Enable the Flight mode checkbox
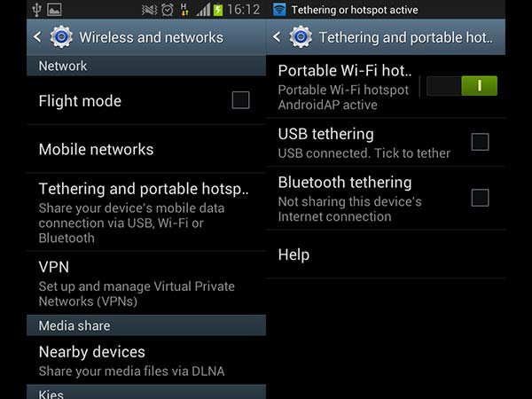 (x=240, y=100)
